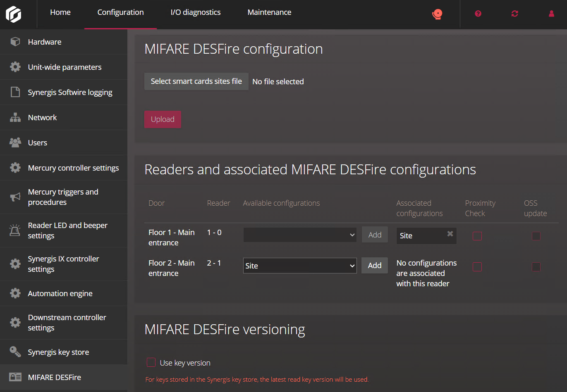Open the user account icon
The height and width of the screenshot is (392, 567).
click(x=551, y=14)
